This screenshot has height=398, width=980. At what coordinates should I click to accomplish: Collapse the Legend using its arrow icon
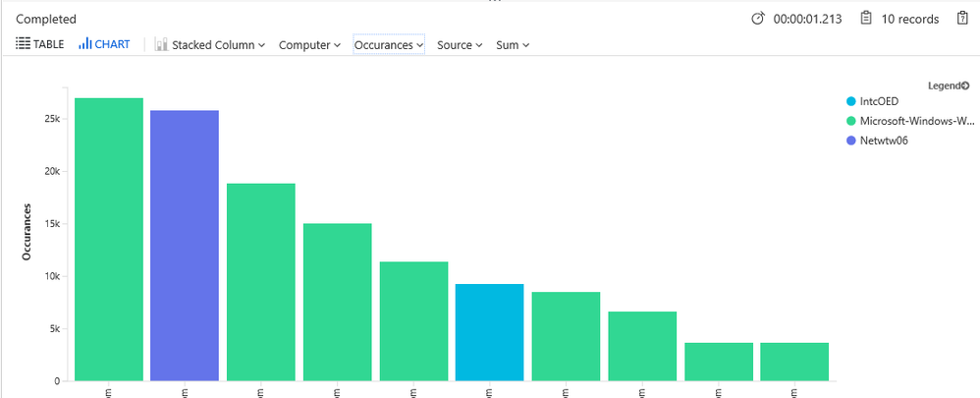(x=965, y=85)
